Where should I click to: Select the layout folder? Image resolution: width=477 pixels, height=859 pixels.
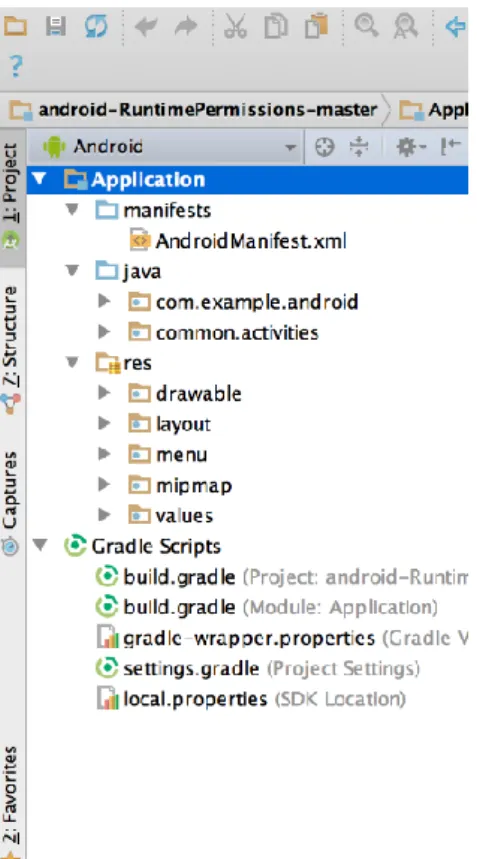[170, 424]
